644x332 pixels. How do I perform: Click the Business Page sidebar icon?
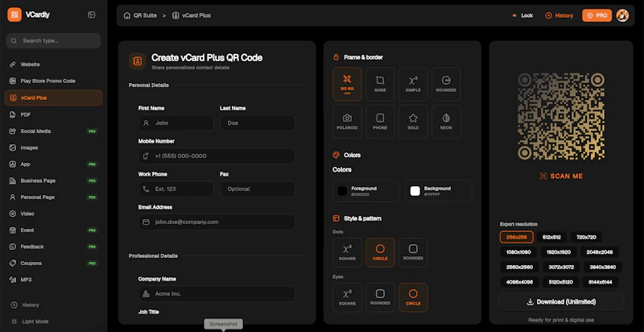[13, 181]
